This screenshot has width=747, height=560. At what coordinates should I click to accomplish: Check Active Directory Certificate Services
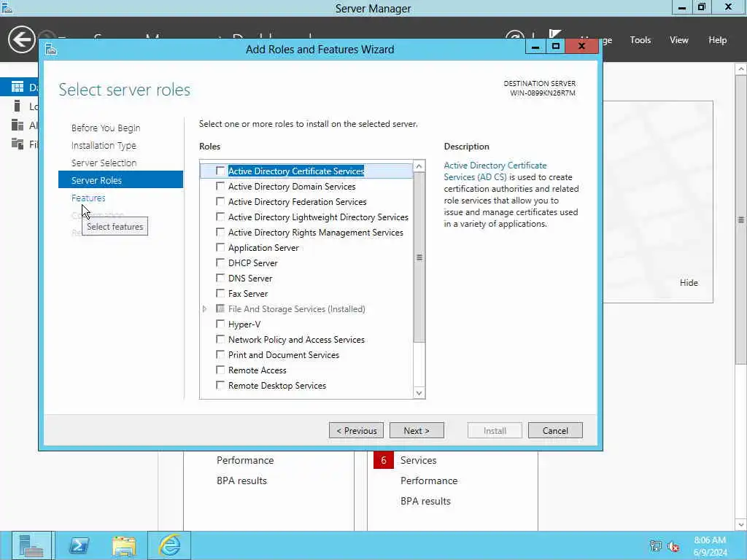(x=220, y=171)
